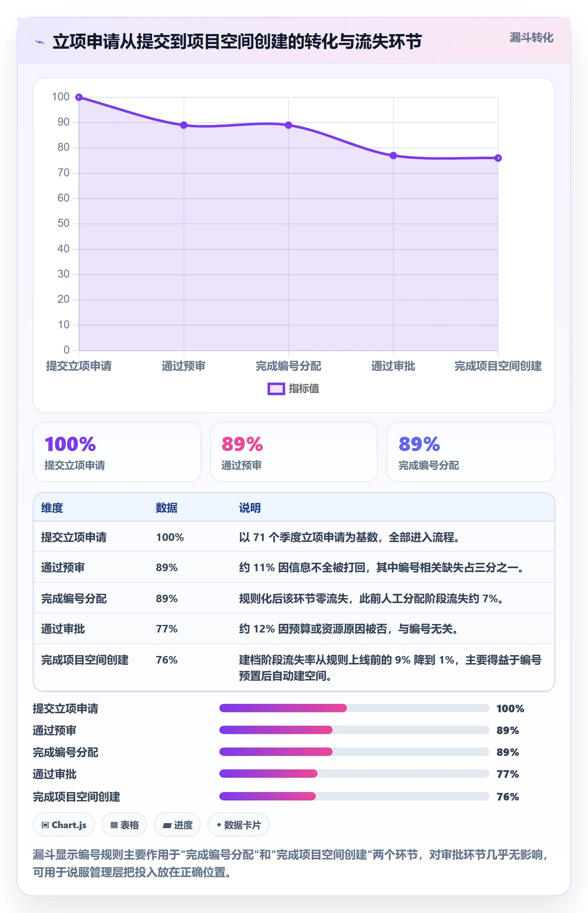Select the 89% 通过预审 data card
Image resolution: width=588 pixels, height=913 pixels.
click(294, 452)
